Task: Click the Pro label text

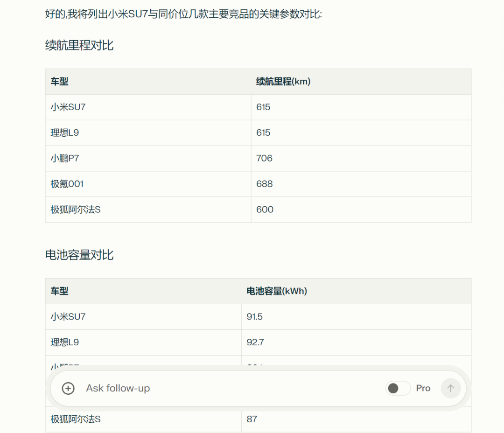Action: point(423,388)
